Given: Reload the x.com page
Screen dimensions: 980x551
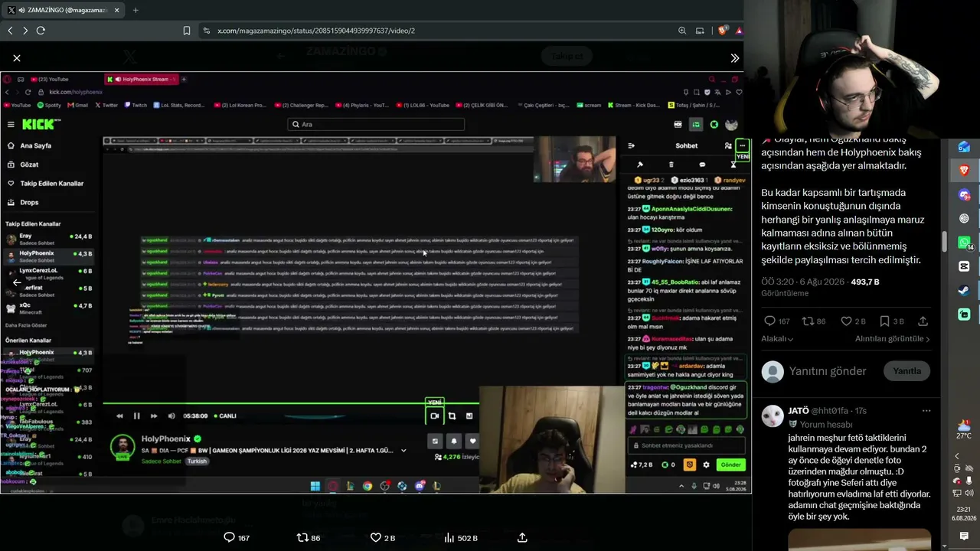Looking at the screenshot, I should coord(41,31).
